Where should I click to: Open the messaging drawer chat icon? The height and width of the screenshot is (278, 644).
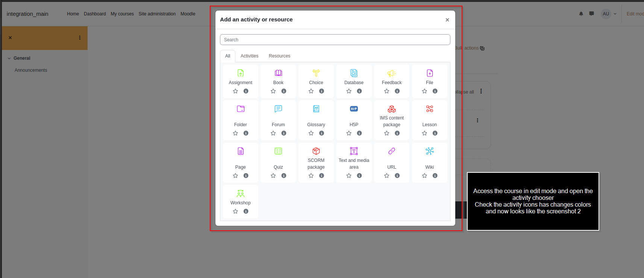(x=592, y=14)
